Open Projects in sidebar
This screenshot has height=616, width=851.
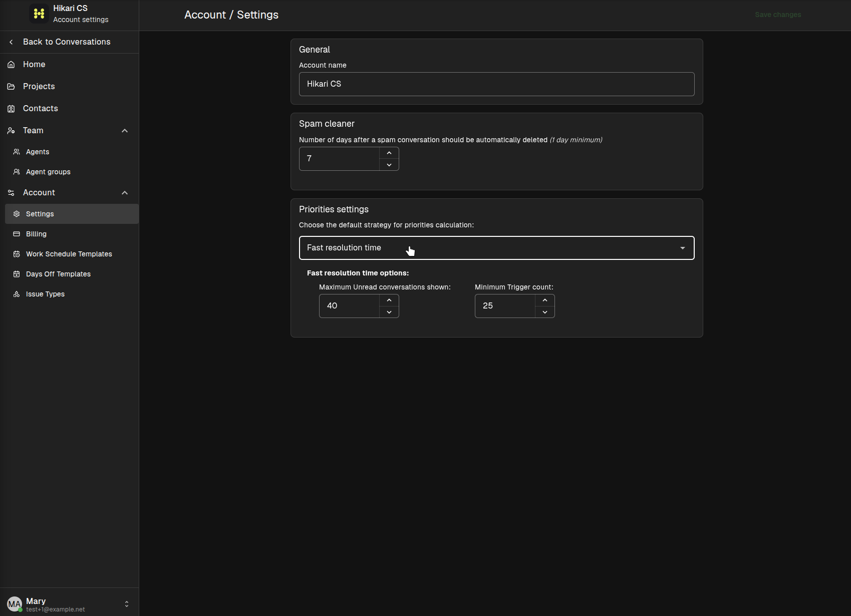(69, 87)
